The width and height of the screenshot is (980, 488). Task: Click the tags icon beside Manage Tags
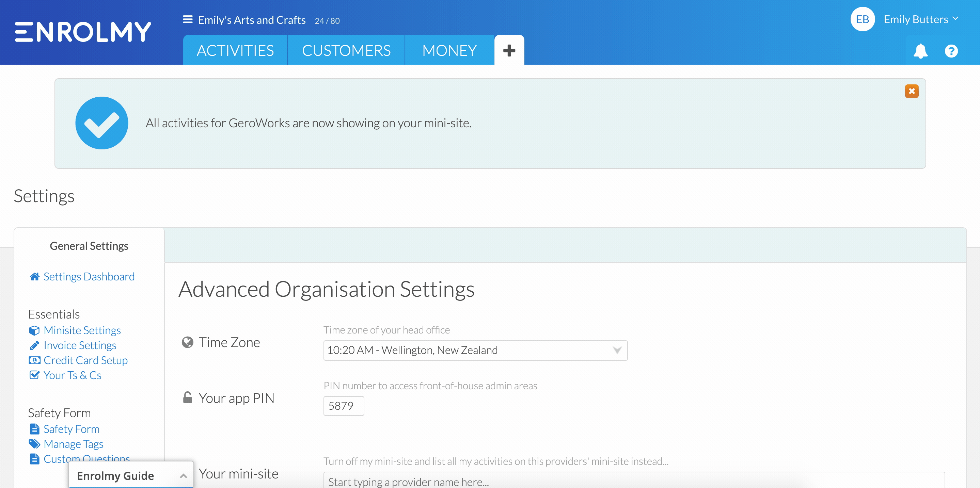[x=34, y=444]
